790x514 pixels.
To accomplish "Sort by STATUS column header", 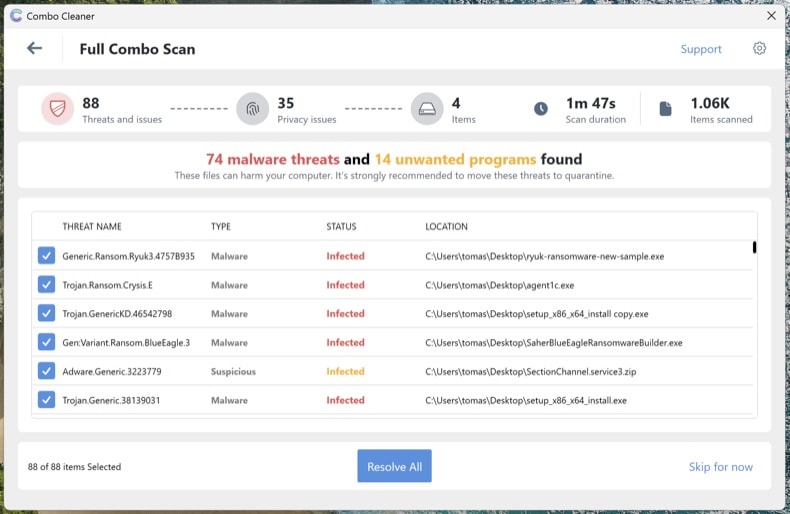I will (x=341, y=226).
